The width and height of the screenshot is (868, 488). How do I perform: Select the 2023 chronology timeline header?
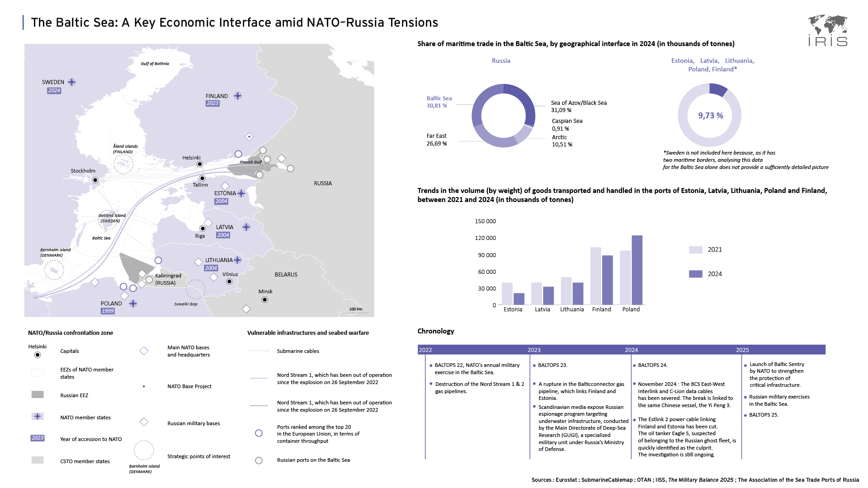click(534, 350)
